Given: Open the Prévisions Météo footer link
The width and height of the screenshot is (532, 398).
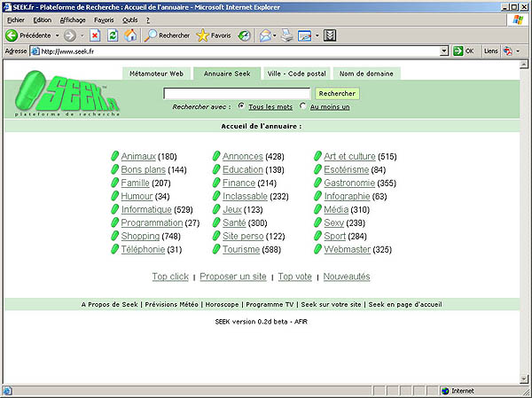Looking at the screenshot, I should click(x=172, y=304).
